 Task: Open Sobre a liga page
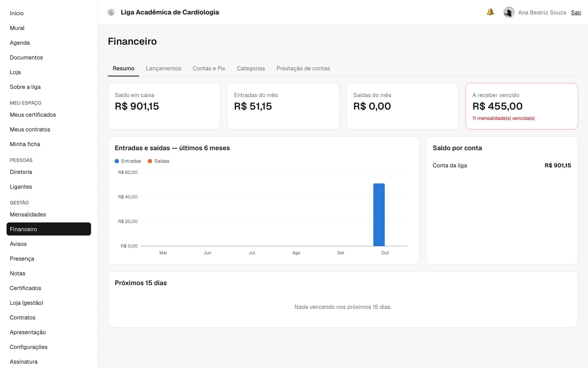tap(49, 87)
